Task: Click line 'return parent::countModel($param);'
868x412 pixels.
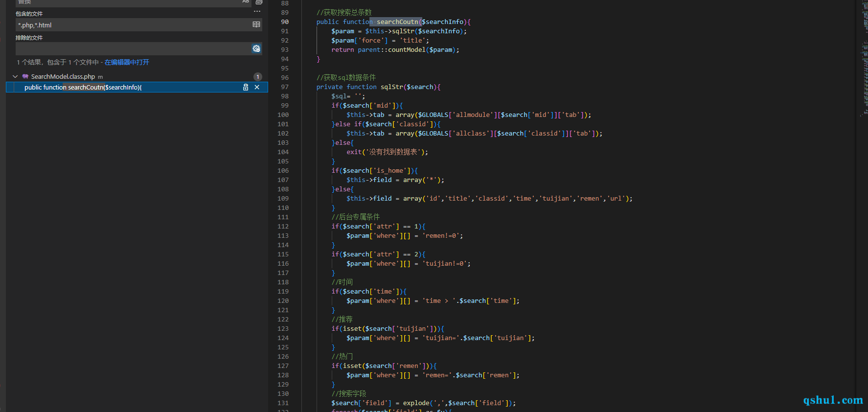Action: point(395,49)
